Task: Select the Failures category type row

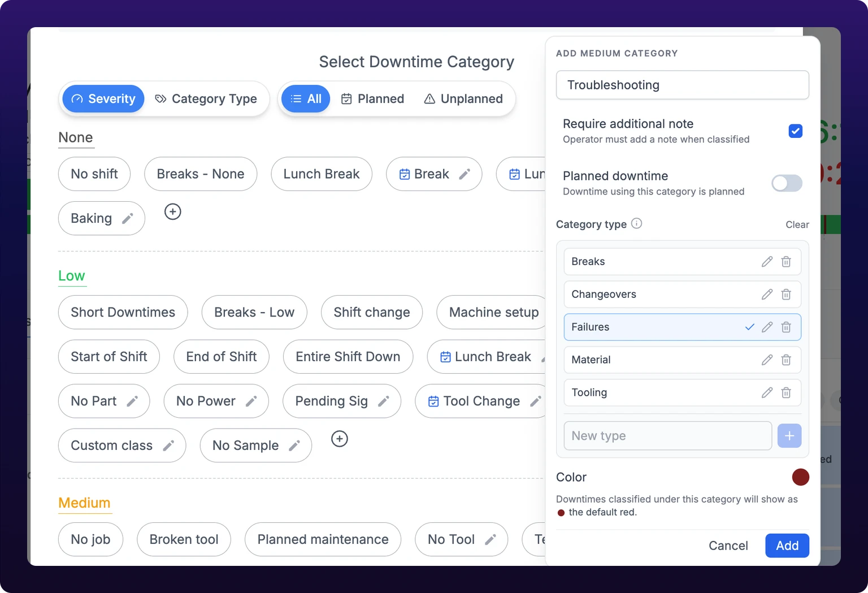Action: 683,327
